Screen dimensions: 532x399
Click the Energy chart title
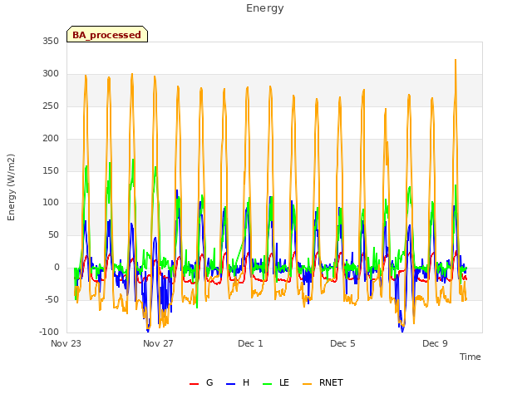pyautogui.click(x=265, y=8)
